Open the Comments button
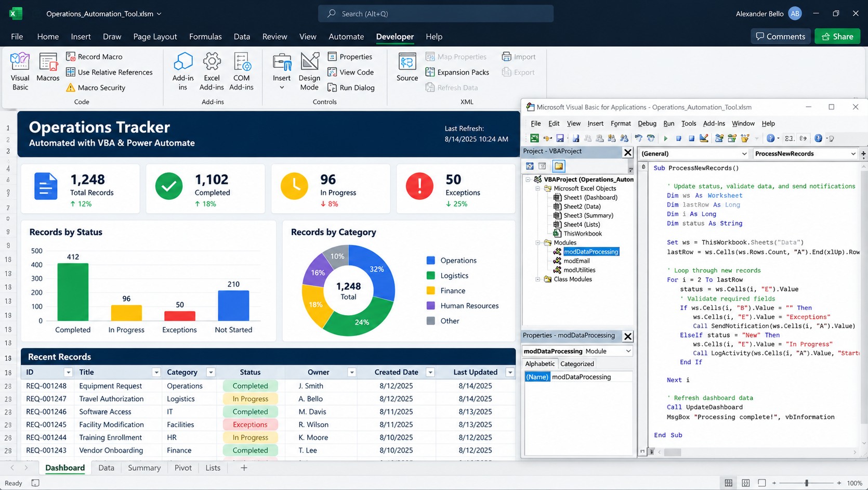Screen dimensions: 868x490 click(780, 36)
